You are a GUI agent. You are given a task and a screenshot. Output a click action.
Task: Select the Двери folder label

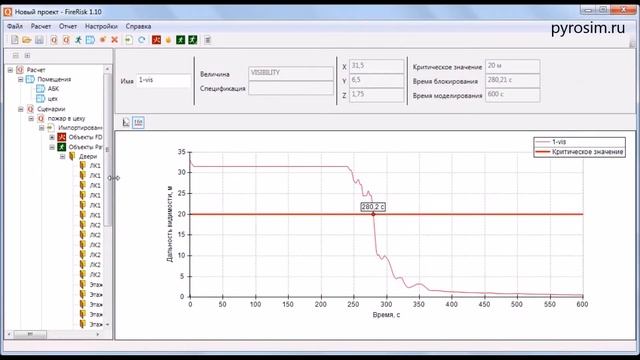click(88, 156)
